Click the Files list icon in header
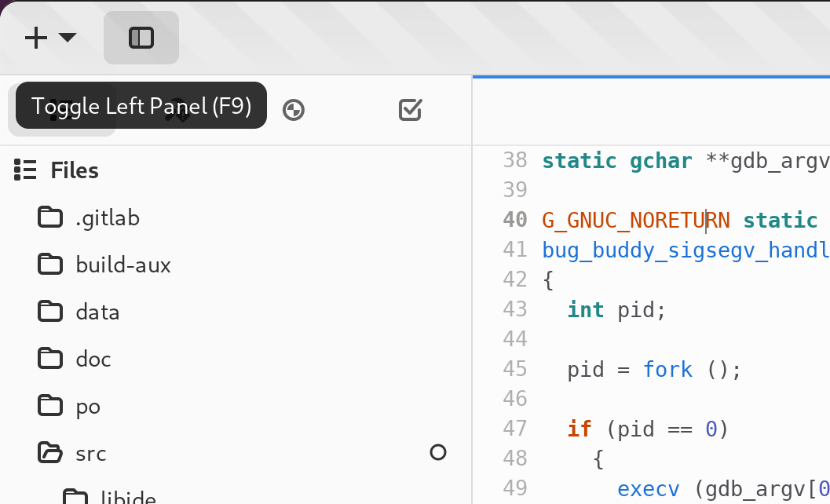 (x=25, y=170)
